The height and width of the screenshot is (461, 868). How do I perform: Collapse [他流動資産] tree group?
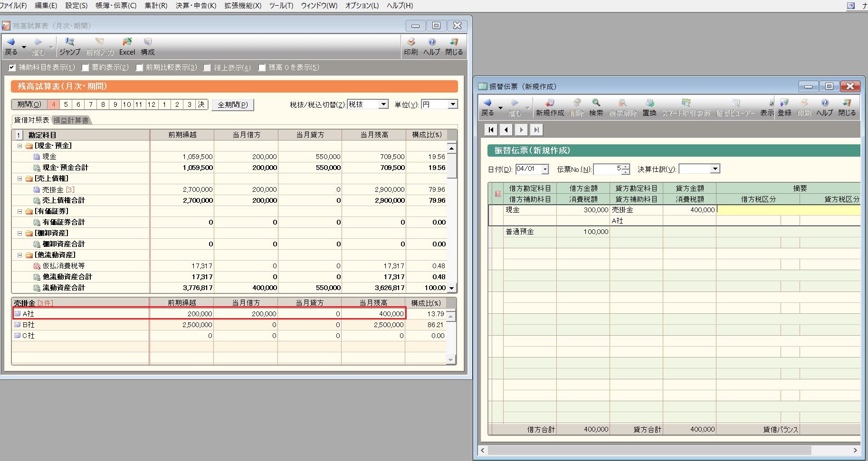pos(20,255)
